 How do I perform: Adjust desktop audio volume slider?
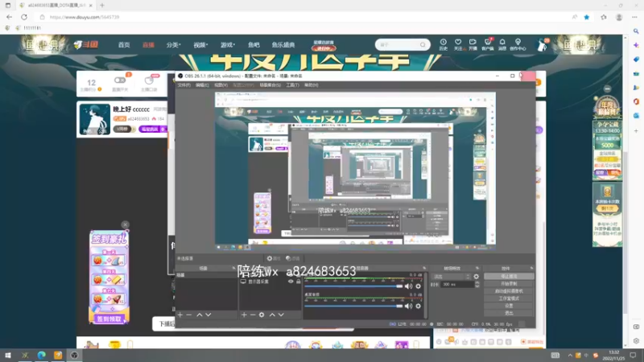(x=353, y=306)
